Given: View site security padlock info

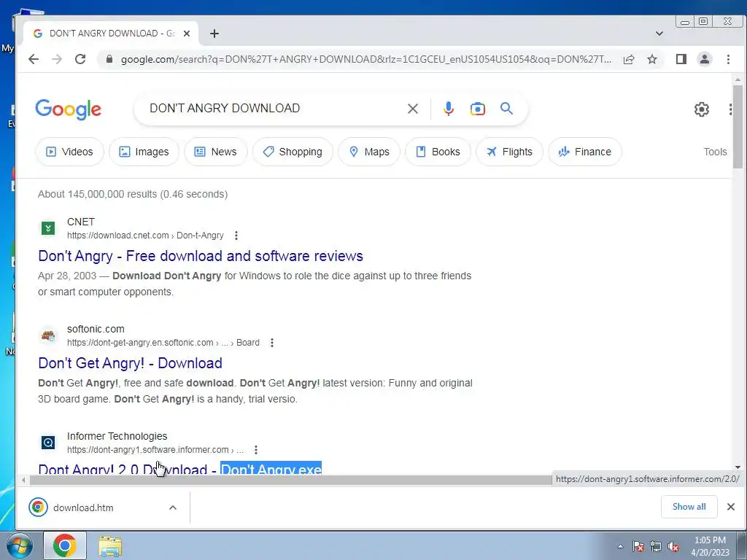Looking at the screenshot, I should (x=109, y=59).
